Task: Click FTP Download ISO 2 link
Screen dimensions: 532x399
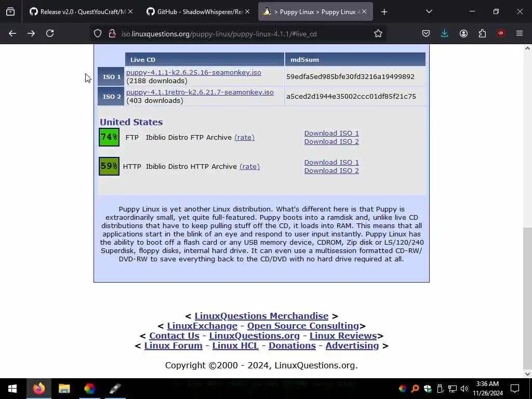Action: 331,141
